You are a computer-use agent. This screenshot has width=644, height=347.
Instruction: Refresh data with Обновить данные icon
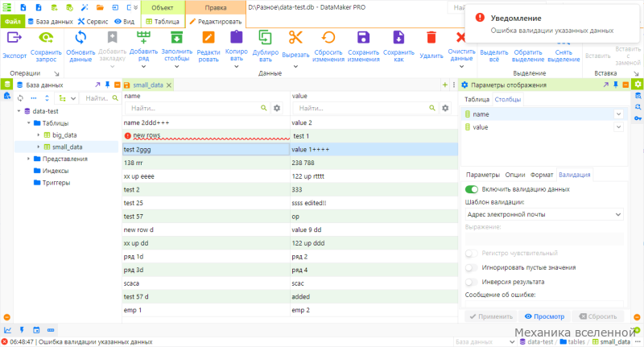tap(80, 38)
